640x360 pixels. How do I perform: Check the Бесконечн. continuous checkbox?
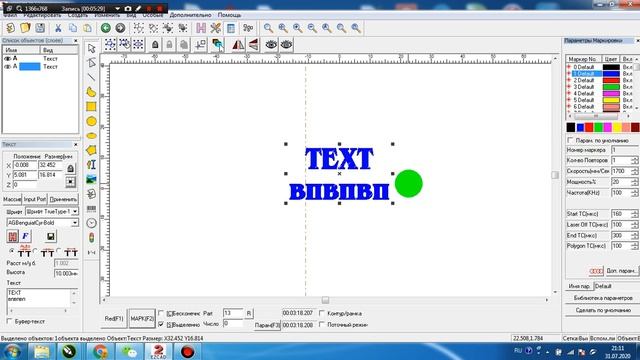[x=161, y=313]
